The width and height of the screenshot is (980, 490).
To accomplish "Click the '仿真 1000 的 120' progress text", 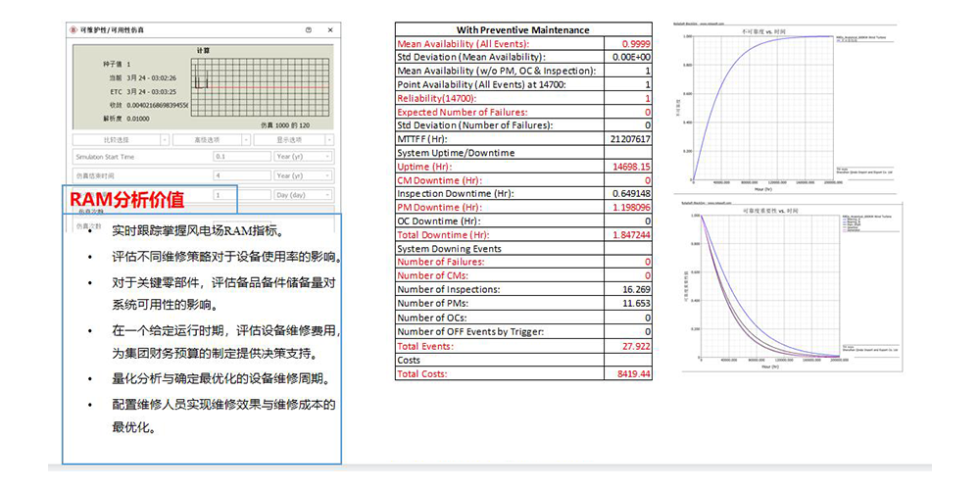I will (285, 125).
